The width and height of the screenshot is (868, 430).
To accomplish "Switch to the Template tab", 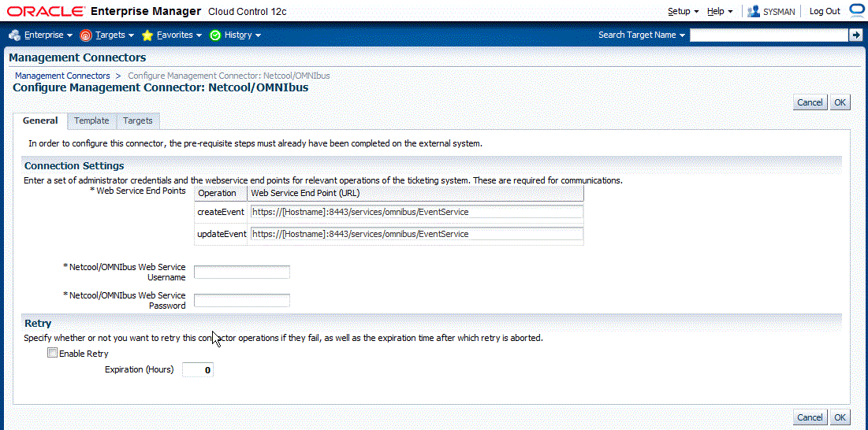I will 92,120.
